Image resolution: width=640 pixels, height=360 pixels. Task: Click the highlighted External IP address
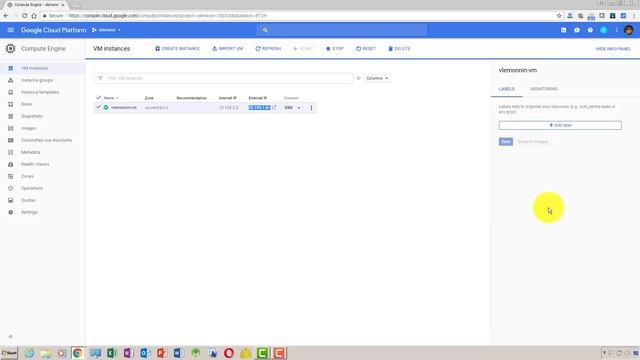pos(259,108)
